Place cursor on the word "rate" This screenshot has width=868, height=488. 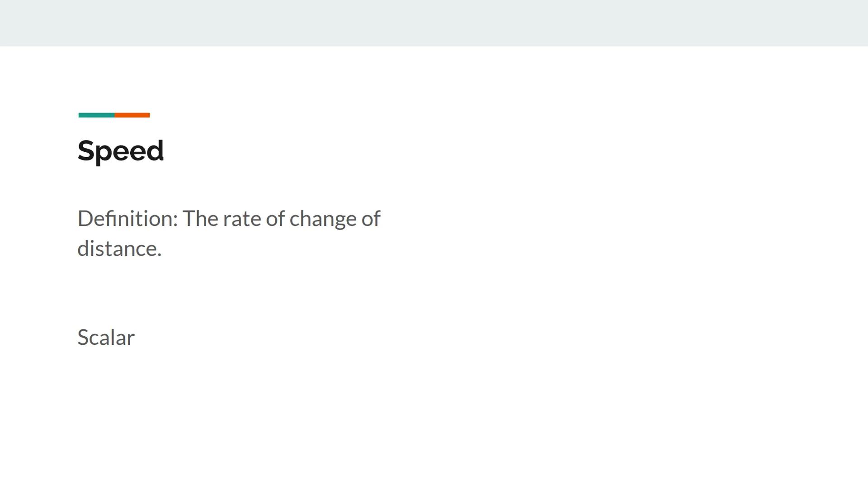(x=242, y=219)
